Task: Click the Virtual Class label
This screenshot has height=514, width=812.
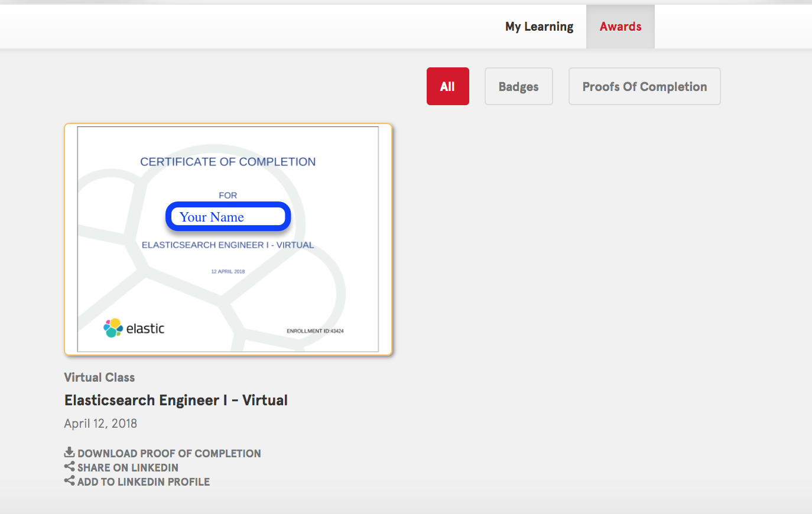Action: click(99, 377)
